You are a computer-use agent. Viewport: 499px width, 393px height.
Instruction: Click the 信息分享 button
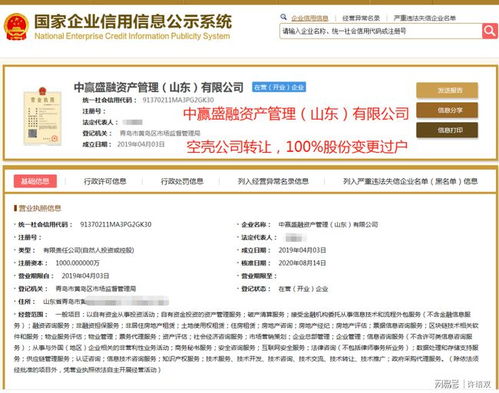(447, 110)
